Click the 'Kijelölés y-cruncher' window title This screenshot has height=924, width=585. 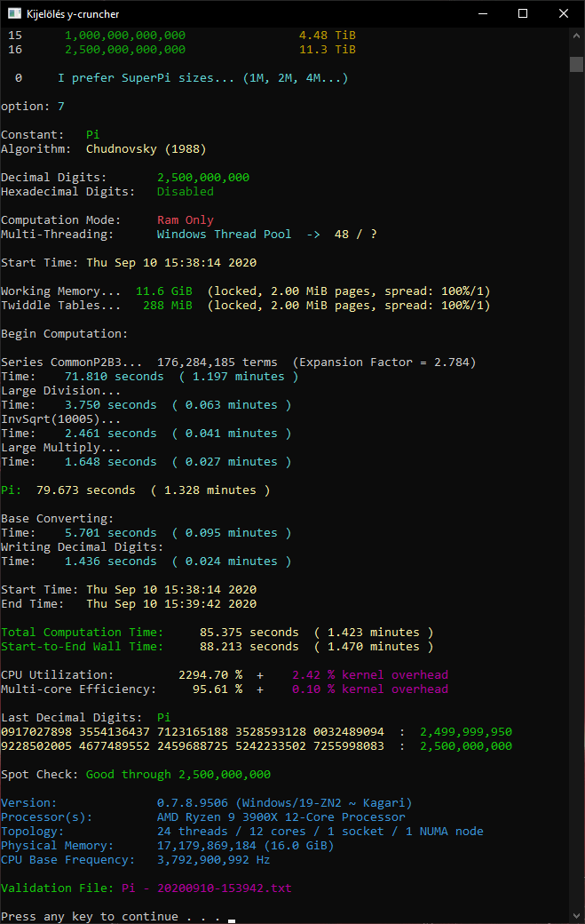tap(73, 14)
